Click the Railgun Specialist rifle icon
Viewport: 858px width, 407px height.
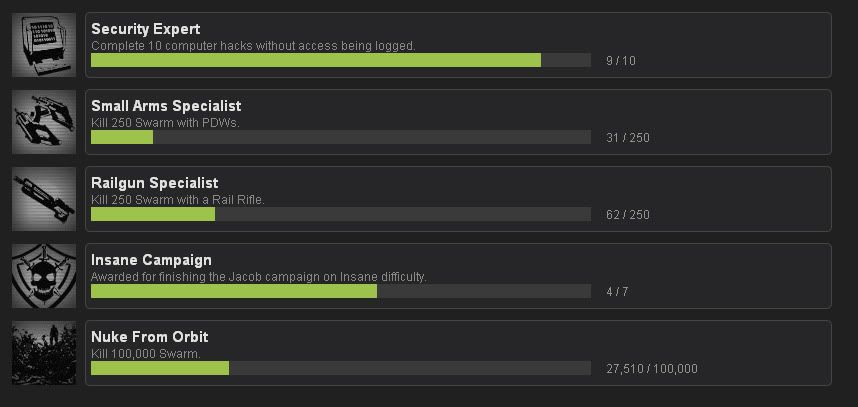coord(44,199)
